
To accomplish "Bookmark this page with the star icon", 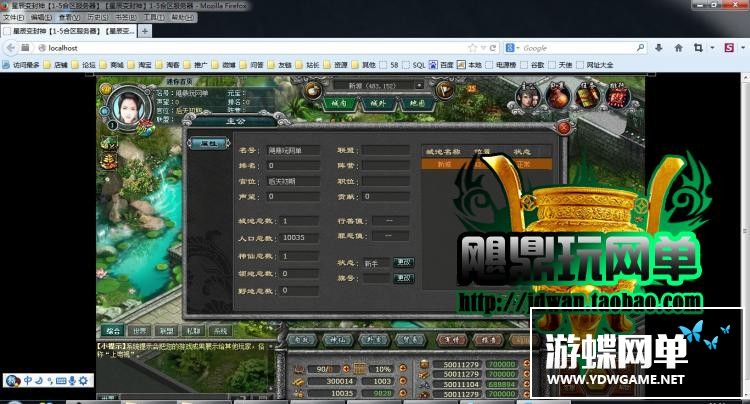I will pos(473,48).
